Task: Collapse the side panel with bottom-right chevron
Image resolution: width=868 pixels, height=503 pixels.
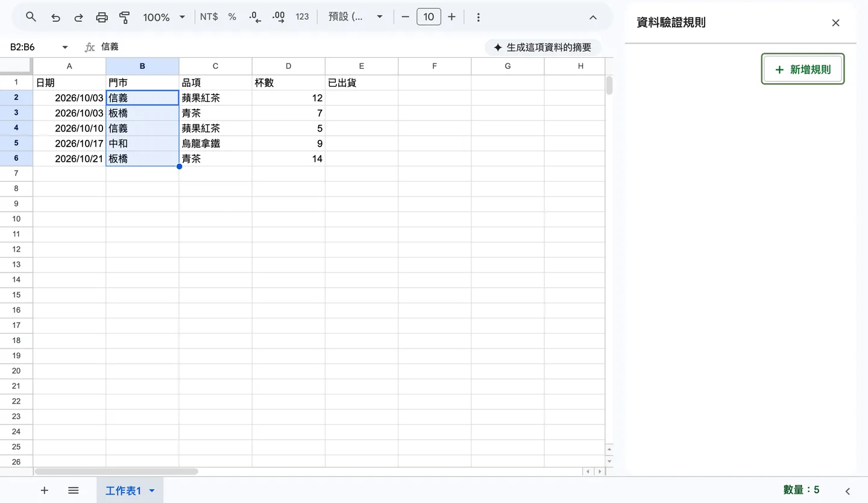Action: tap(848, 491)
